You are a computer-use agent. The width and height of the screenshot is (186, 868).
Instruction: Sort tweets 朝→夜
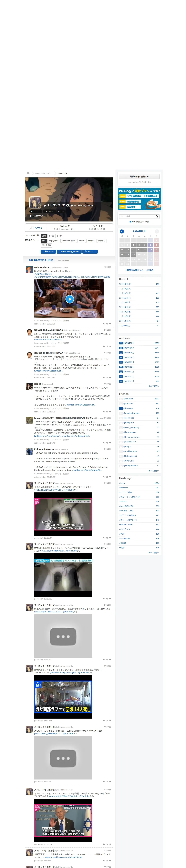tap(51, 236)
